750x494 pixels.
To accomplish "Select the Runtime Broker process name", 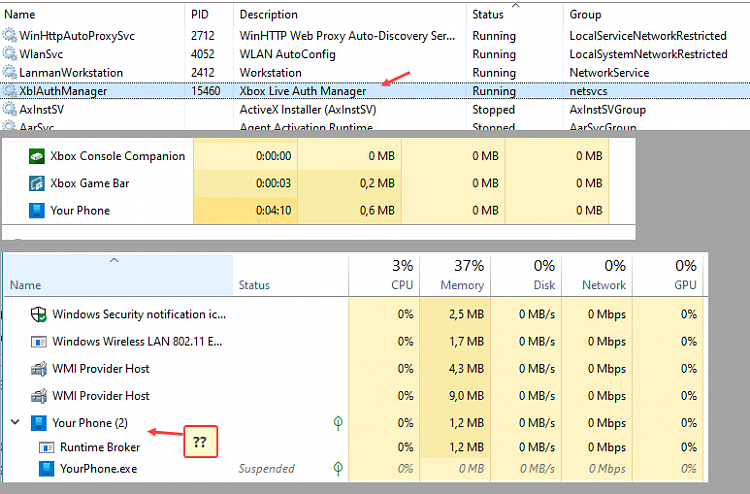I will point(100,447).
